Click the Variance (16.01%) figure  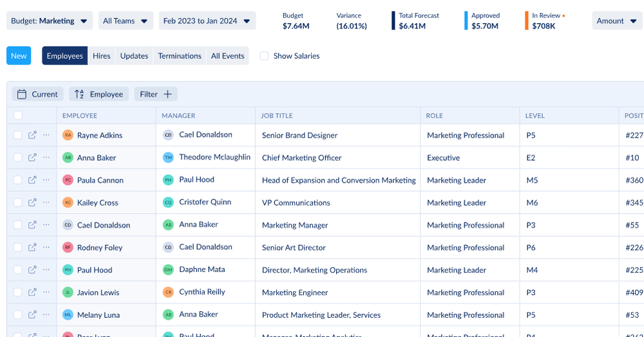click(x=351, y=21)
